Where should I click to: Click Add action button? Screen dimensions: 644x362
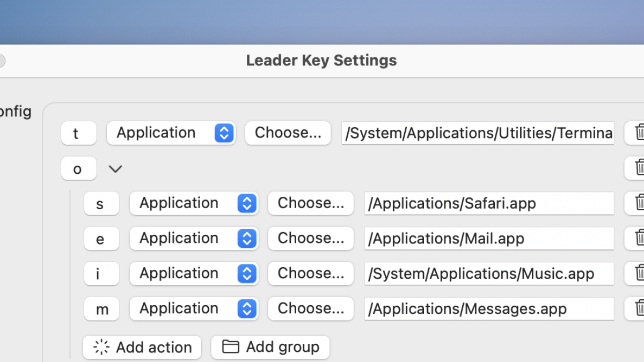(x=142, y=348)
